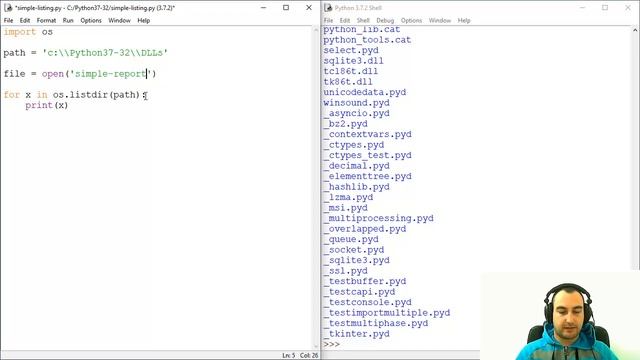The image size is (640, 360).
Task: Click '_tkinter.pyd' in shell output
Action: (356, 334)
